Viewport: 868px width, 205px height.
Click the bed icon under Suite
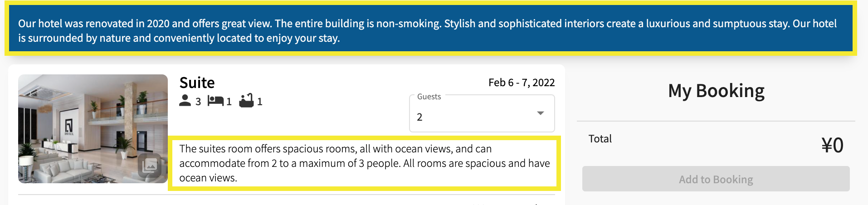(215, 101)
